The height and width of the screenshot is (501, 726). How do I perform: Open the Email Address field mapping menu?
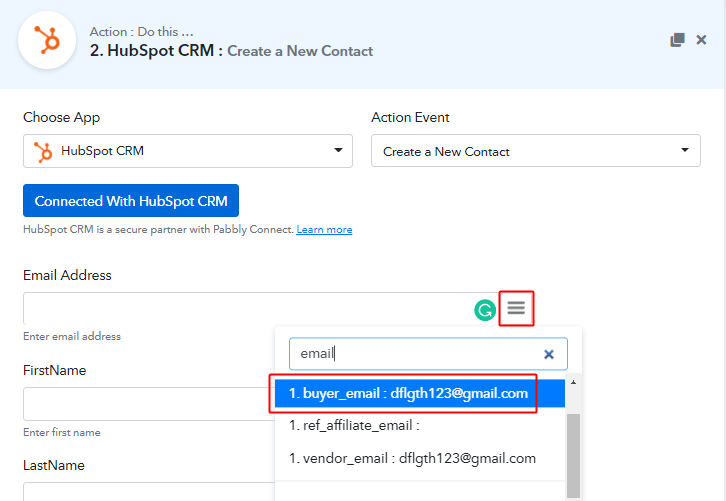coord(516,308)
